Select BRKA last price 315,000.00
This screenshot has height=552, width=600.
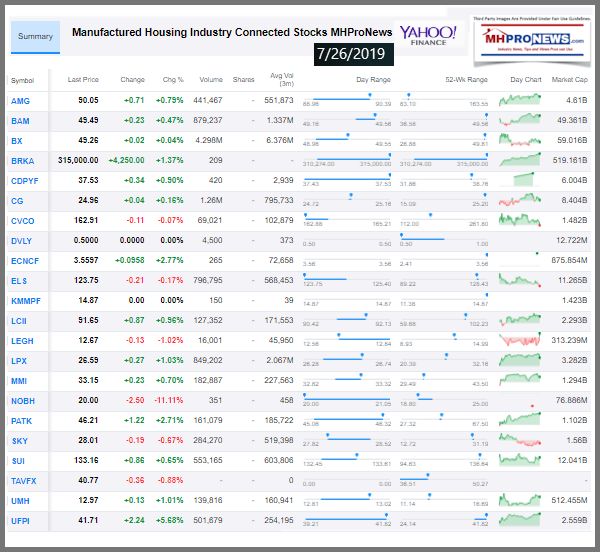point(78,160)
